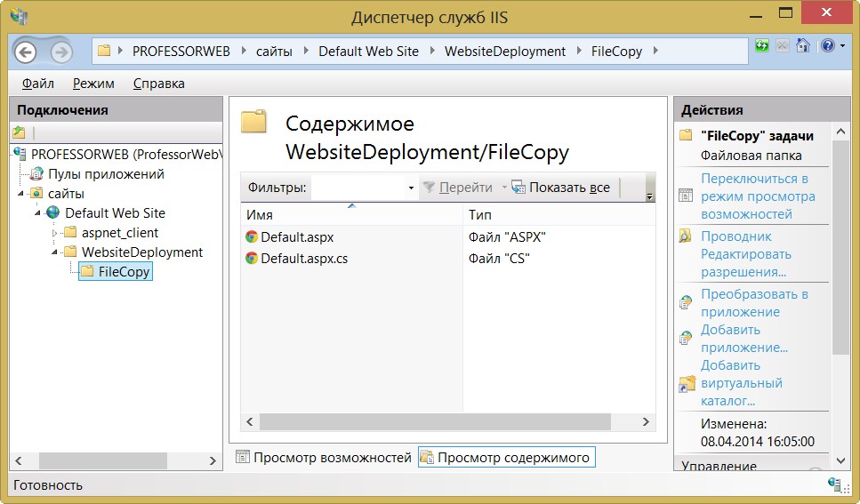Click the Добавить виртуальный каталог icon
This screenshot has height=504, width=860.
pyautogui.click(x=687, y=384)
